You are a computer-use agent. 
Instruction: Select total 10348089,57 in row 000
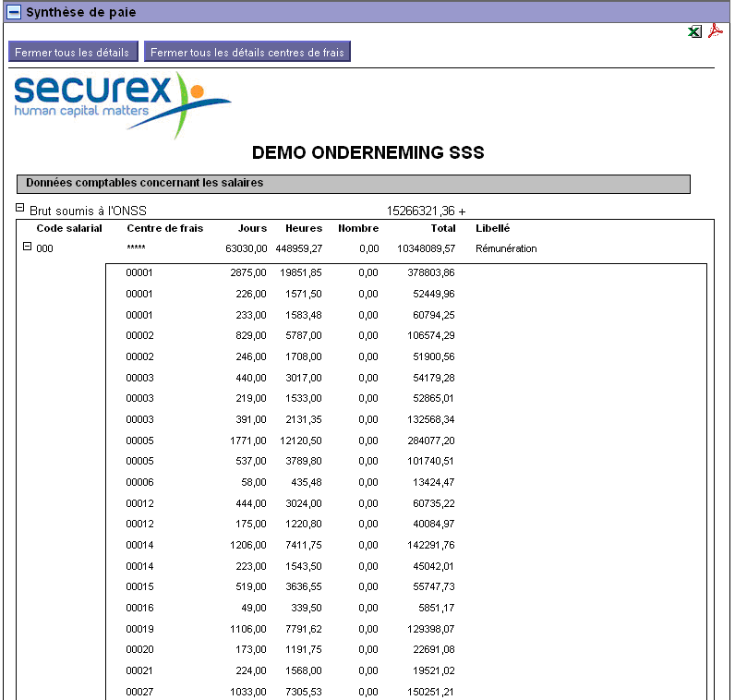pos(426,248)
